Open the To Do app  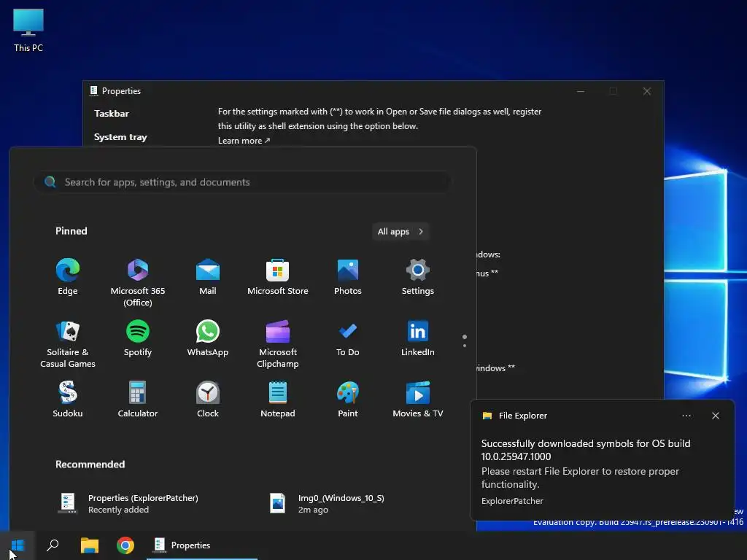click(x=348, y=338)
